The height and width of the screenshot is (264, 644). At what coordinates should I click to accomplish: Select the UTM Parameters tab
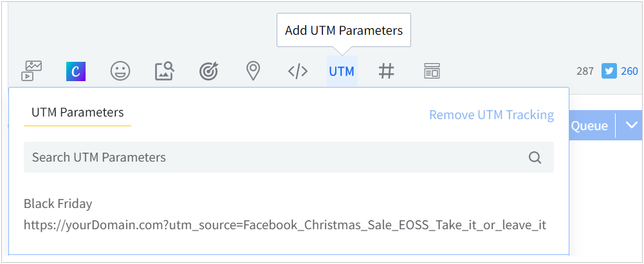pos(77,113)
